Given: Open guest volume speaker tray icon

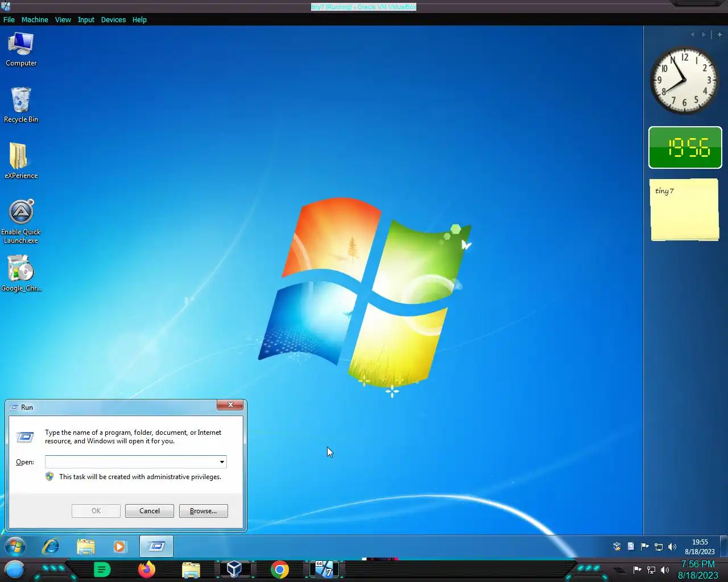Looking at the screenshot, I should [672, 547].
